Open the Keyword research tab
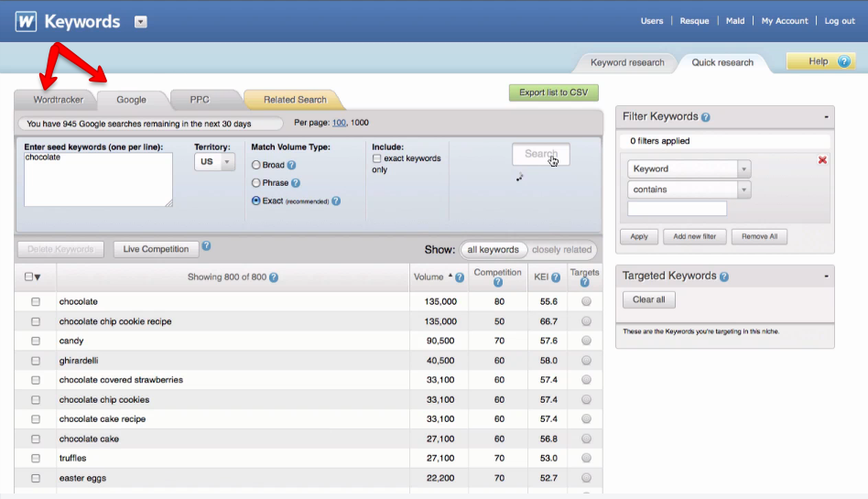Screen dimensions: 868x499 tap(627, 62)
